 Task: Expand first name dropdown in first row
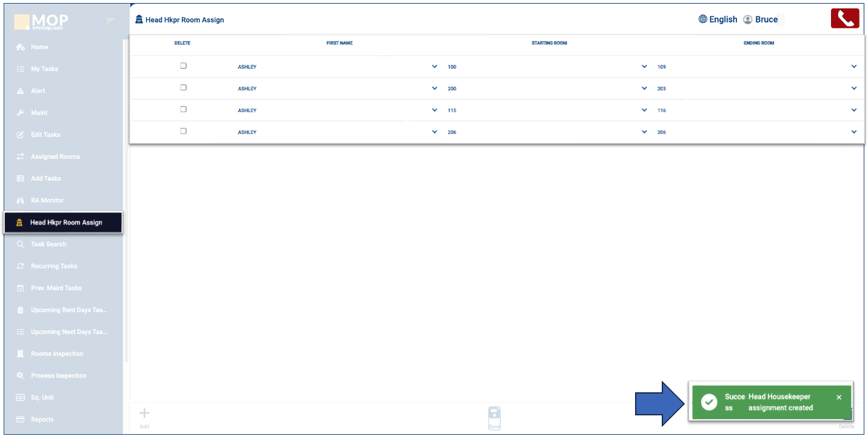(x=434, y=67)
